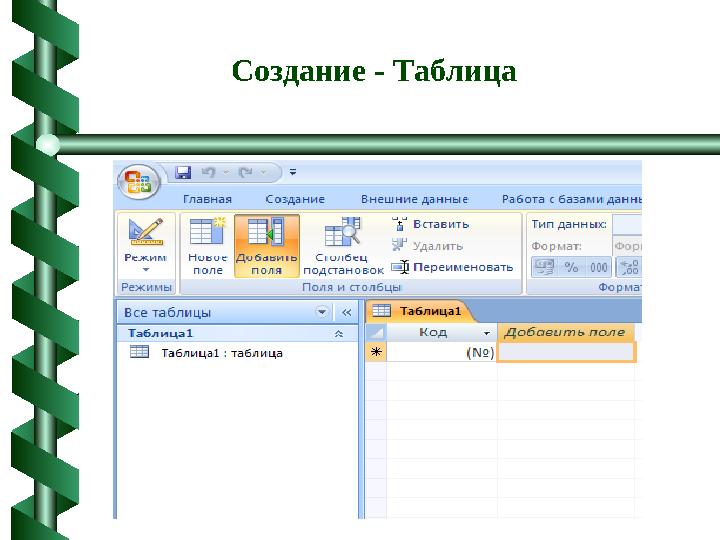The image size is (720, 540).
Task: Open the Работа с базами данных tab
Action: click(x=571, y=199)
